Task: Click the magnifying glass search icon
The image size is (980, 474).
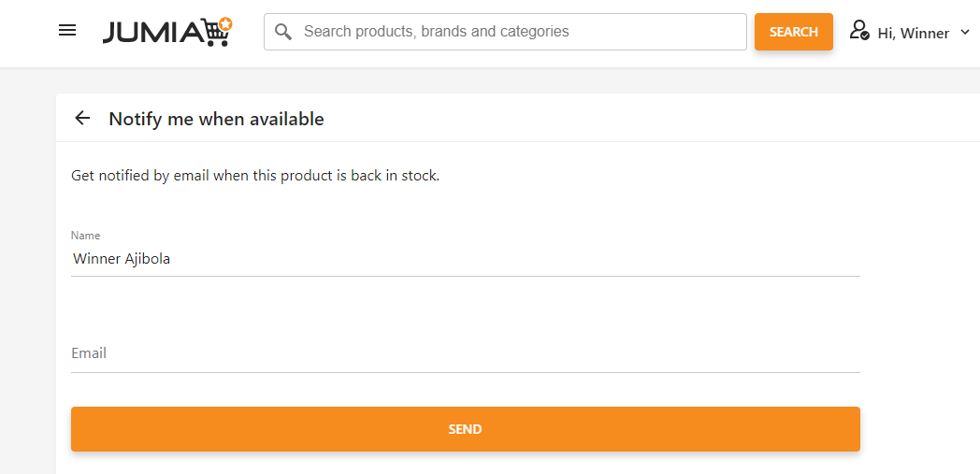Action: [x=283, y=32]
